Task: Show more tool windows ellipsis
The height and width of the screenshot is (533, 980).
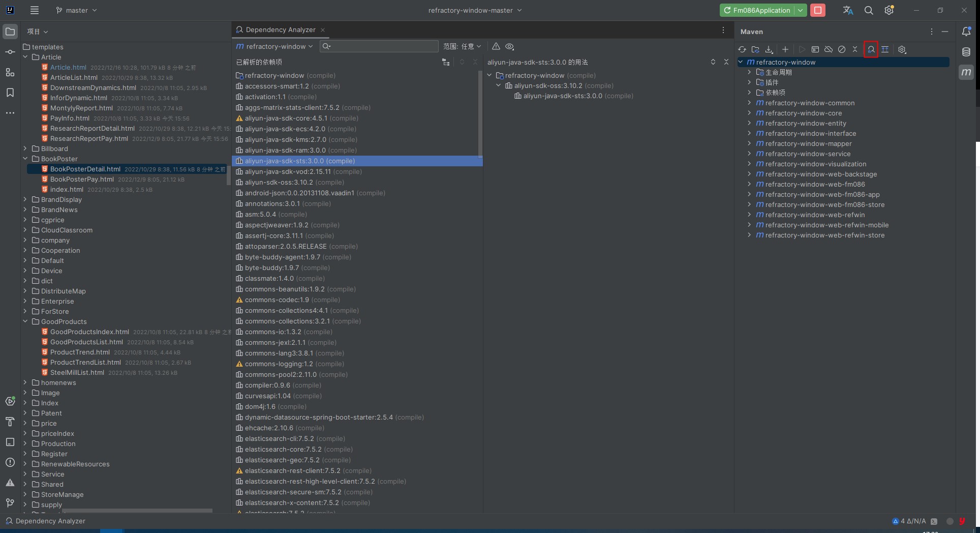Action: [10, 113]
